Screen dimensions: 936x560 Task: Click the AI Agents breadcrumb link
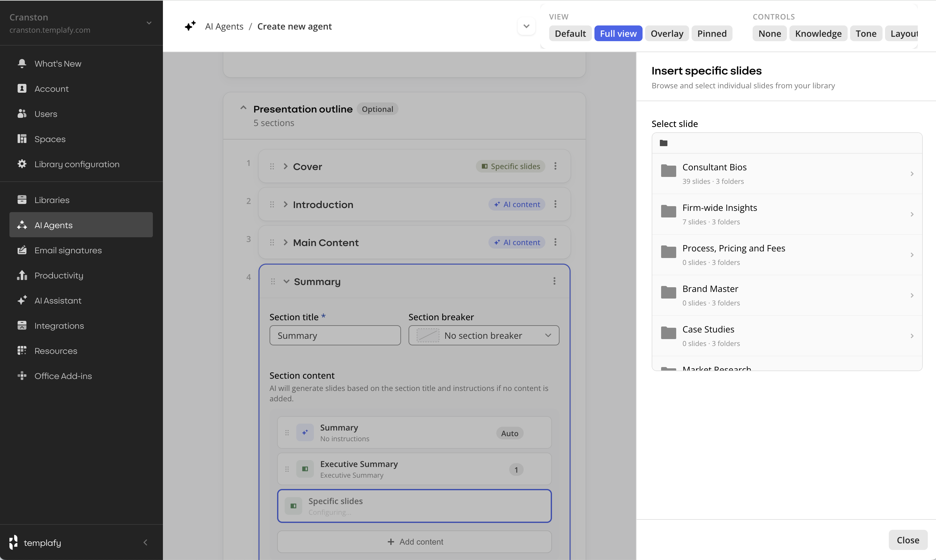pyautogui.click(x=224, y=26)
